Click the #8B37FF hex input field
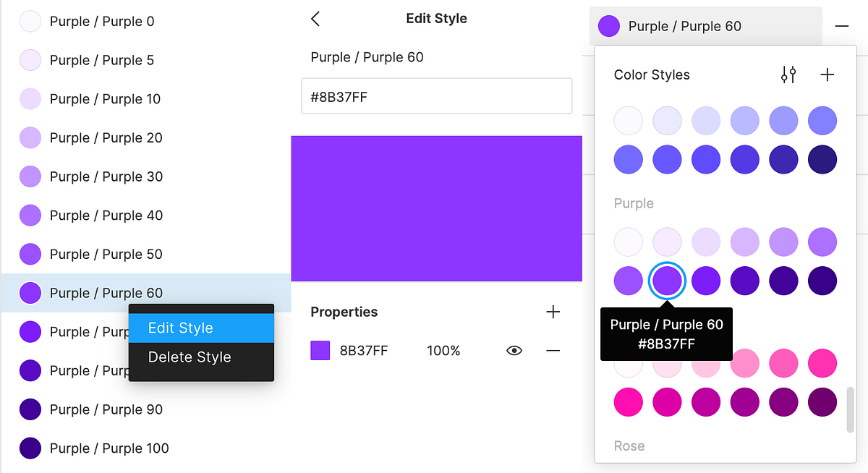The image size is (868, 473). 436,95
